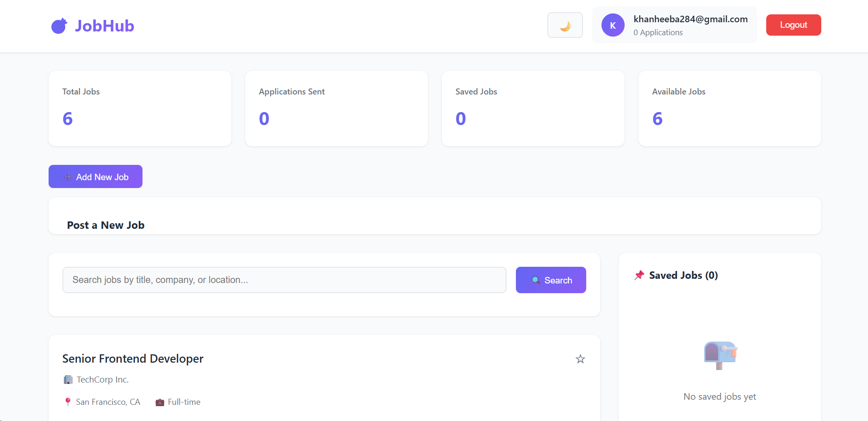Select the Applications Sent stat card
This screenshot has width=868, height=421.
point(336,109)
